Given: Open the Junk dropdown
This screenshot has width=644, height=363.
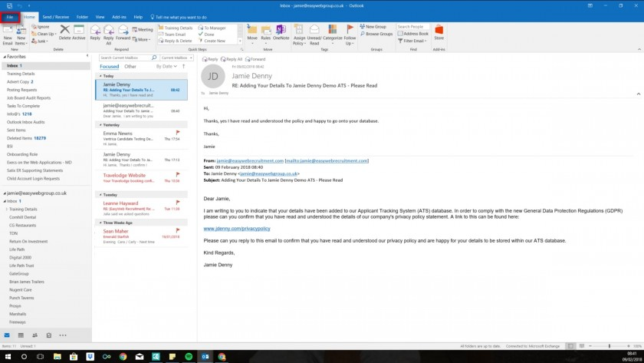Looking at the screenshot, I should (x=39, y=41).
